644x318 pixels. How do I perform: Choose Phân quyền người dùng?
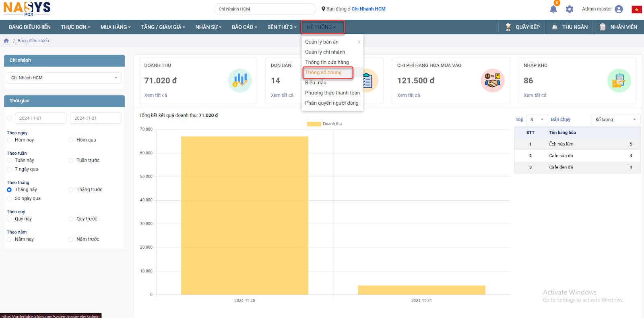point(332,103)
